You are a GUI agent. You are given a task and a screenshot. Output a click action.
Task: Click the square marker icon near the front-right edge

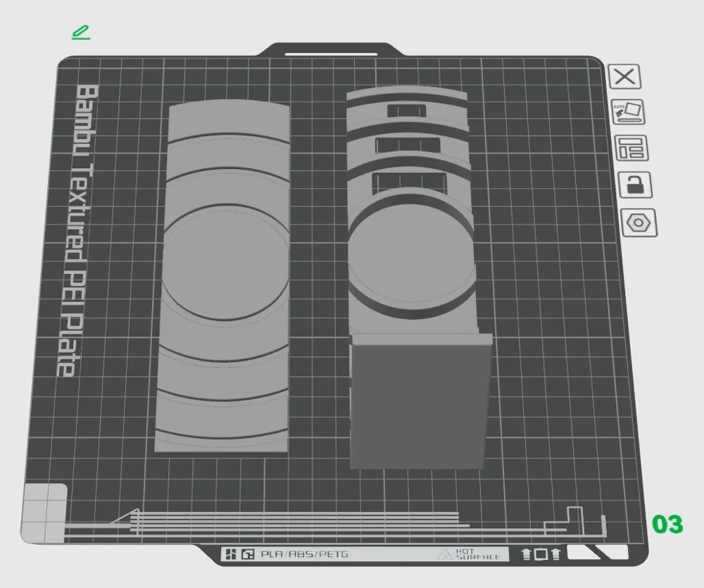coord(540,555)
